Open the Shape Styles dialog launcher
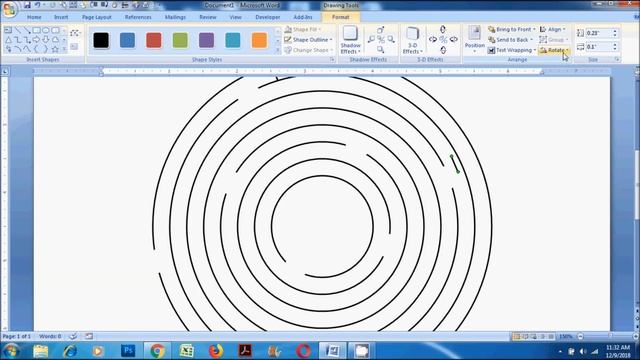Image resolution: width=640 pixels, height=360 pixels. pyautogui.click(x=332, y=60)
